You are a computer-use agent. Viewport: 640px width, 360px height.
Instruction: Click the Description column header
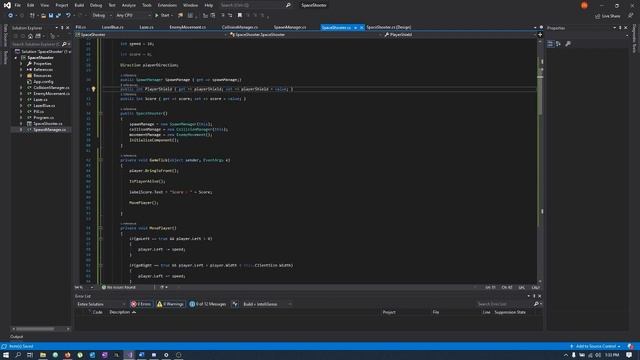pyautogui.click(x=120, y=312)
